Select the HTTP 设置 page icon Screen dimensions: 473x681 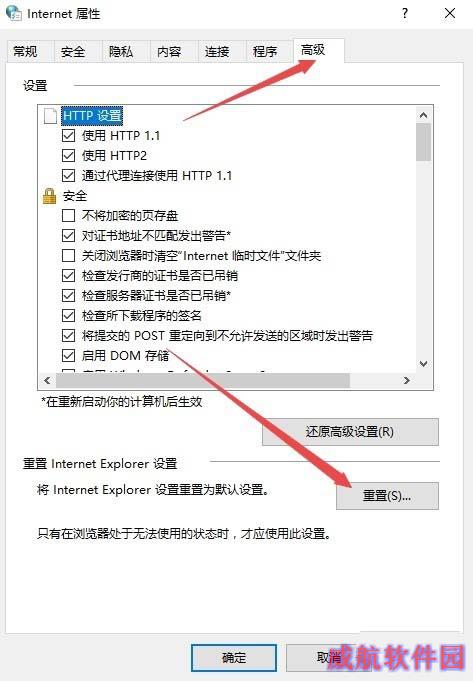pos(50,116)
